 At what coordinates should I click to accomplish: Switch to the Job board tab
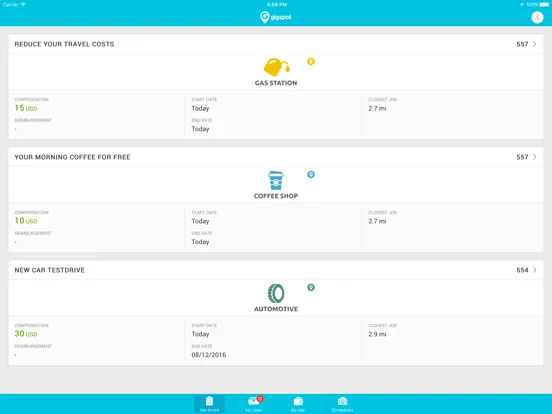pyautogui.click(x=209, y=404)
